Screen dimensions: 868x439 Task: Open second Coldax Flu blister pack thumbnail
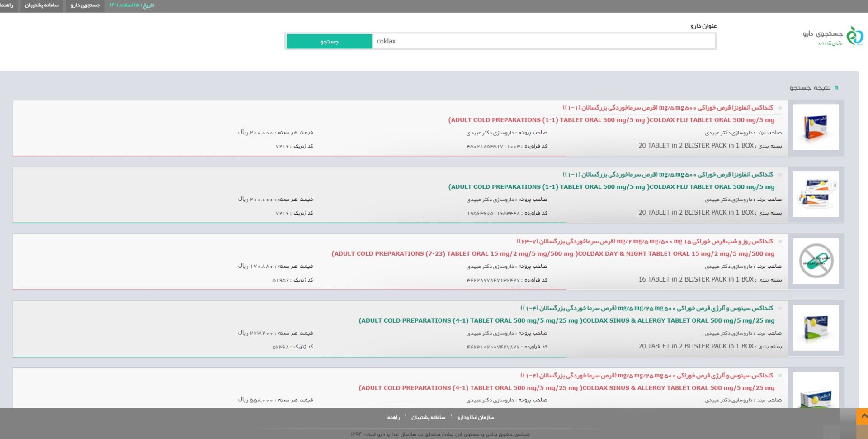(816, 194)
